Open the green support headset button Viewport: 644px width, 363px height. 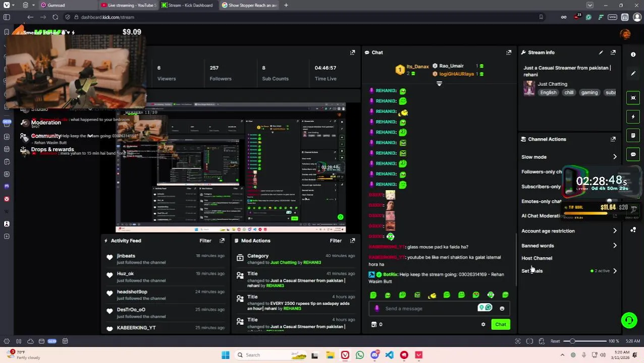[629, 320]
